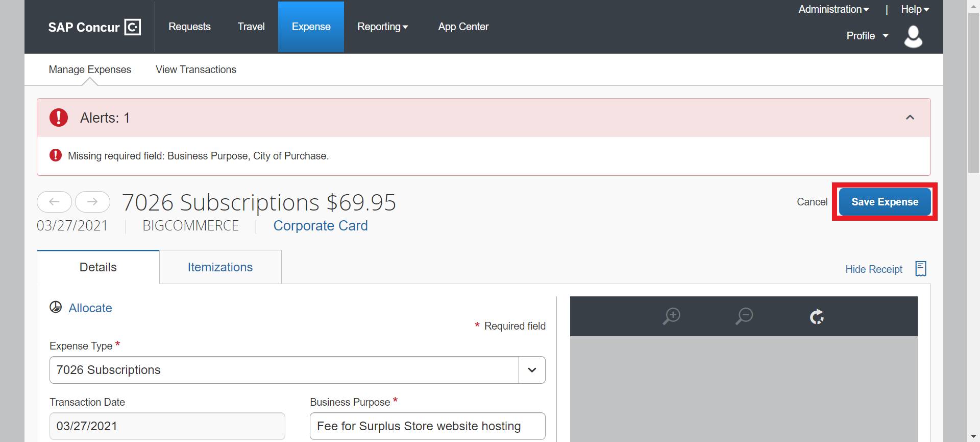Open the Administration dropdown
Image resolution: width=980 pixels, height=442 pixels.
pos(833,9)
